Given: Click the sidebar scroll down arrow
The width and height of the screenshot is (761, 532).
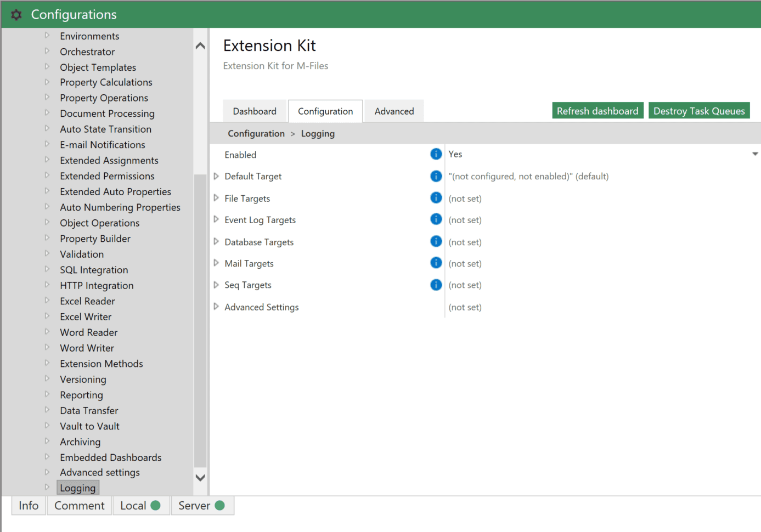Looking at the screenshot, I should (200, 477).
